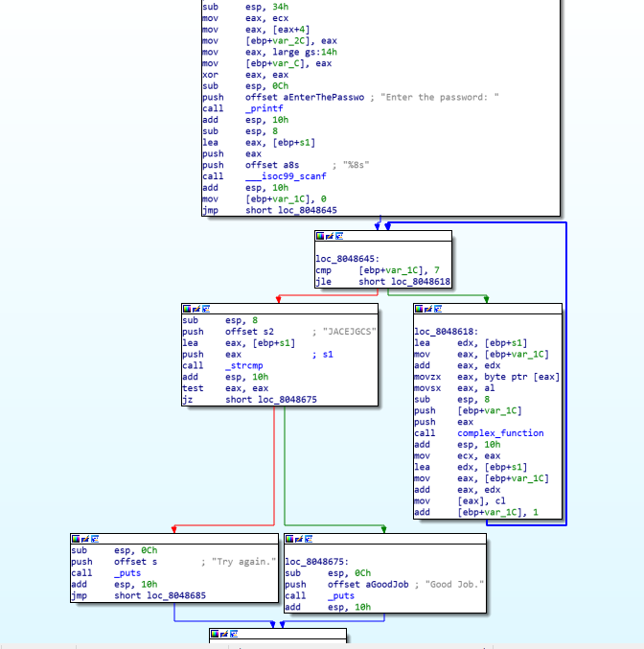Click the movsx eax, al line

click(454, 388)
